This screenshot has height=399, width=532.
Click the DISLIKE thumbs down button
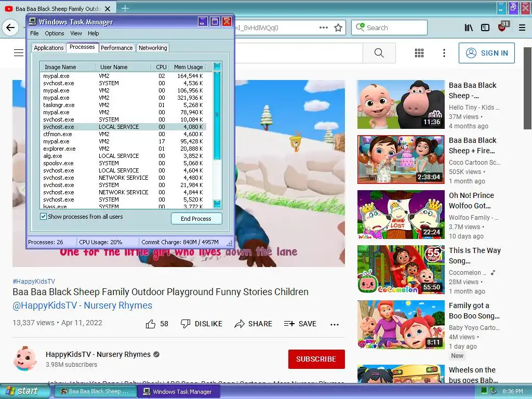202,324
